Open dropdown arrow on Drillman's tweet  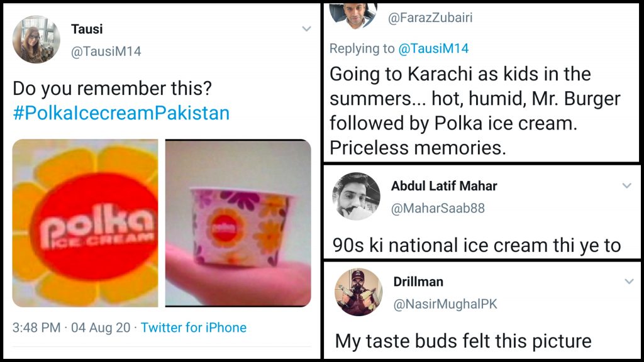point(628,282)
